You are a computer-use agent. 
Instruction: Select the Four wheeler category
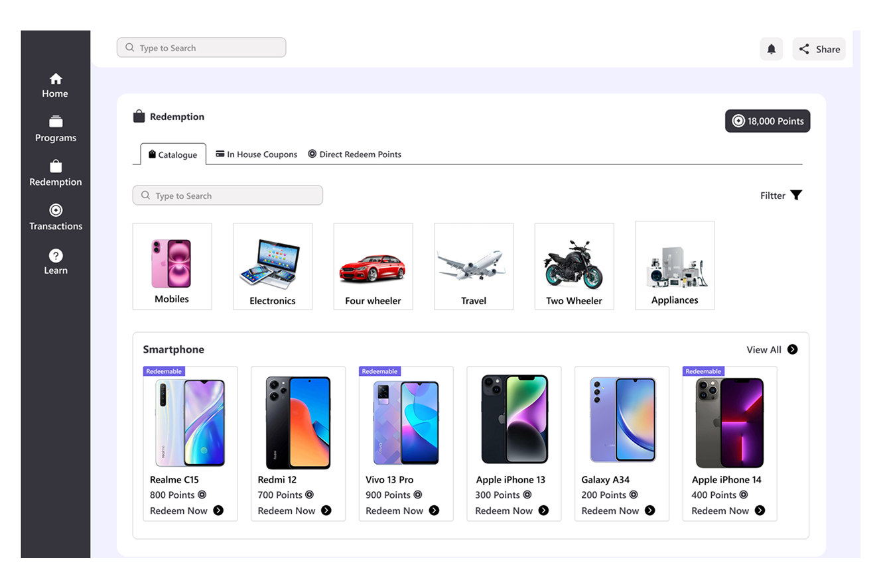pos(373,266)
